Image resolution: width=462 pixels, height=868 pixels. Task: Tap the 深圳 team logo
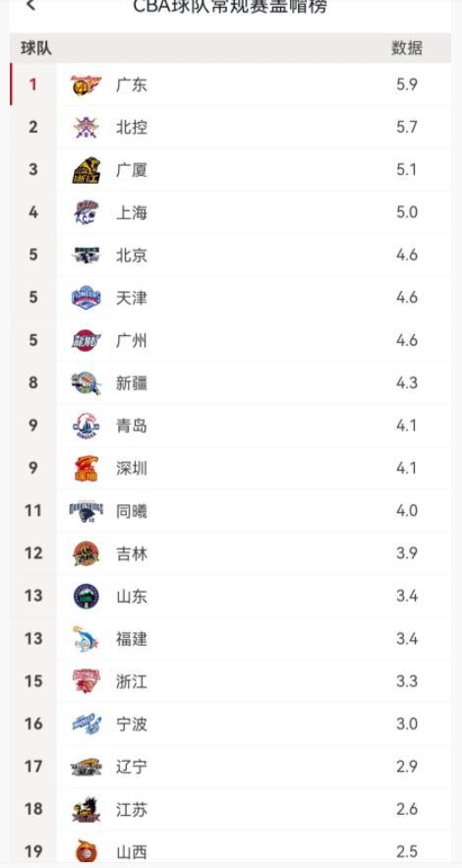pyautogui.click(x=87, y=468)
